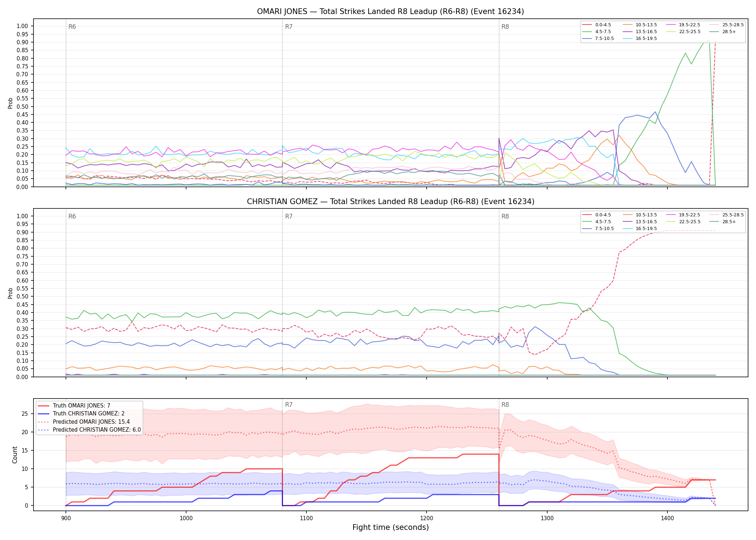Image resolution: width=756 pixels, height=540 pixels.
Task: Select 16.5-19.5 legend entry in Christian Gomez chart
Action: 640,229
